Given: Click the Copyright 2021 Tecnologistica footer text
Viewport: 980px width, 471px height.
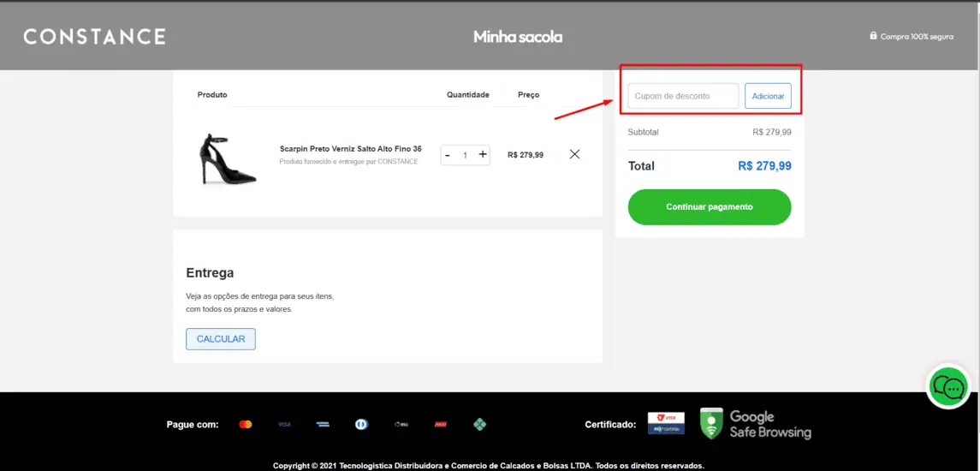Looking at the screenshot, I should point(489,466).
